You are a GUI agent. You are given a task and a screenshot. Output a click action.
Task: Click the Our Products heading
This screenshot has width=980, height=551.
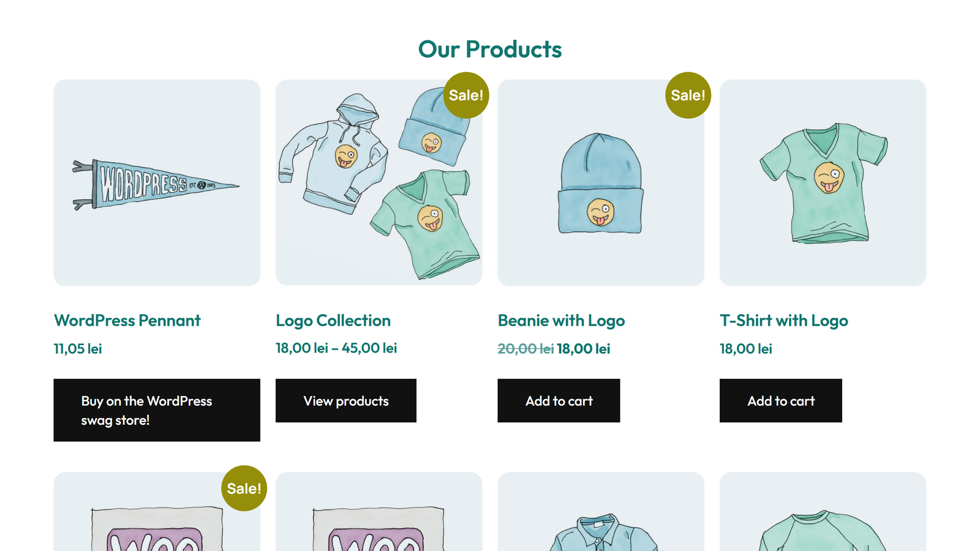tap(490, 49)
